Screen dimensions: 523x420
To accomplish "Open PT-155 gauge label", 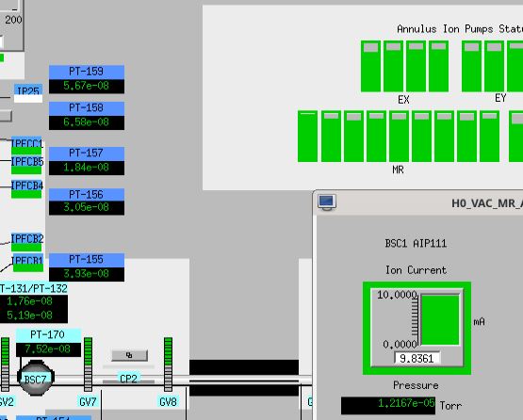I will [x=87, y=260].
